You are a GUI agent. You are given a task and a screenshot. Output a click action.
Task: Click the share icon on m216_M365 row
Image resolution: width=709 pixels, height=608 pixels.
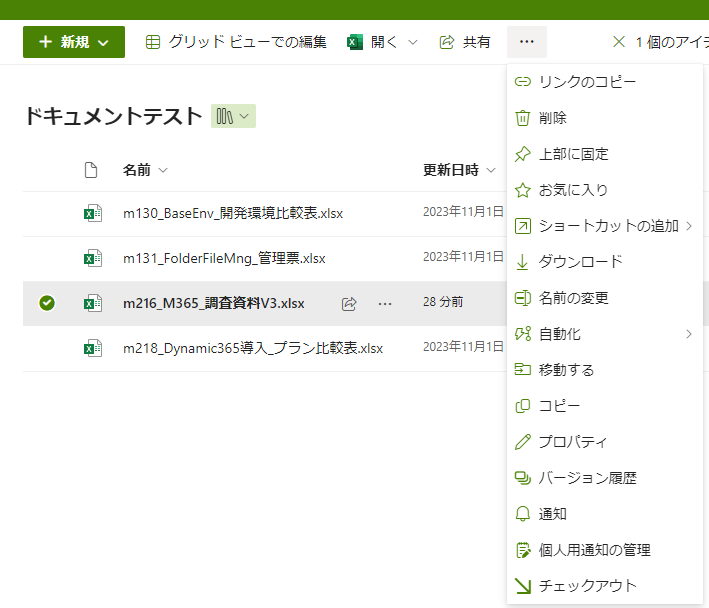click(x=349, y=304)
